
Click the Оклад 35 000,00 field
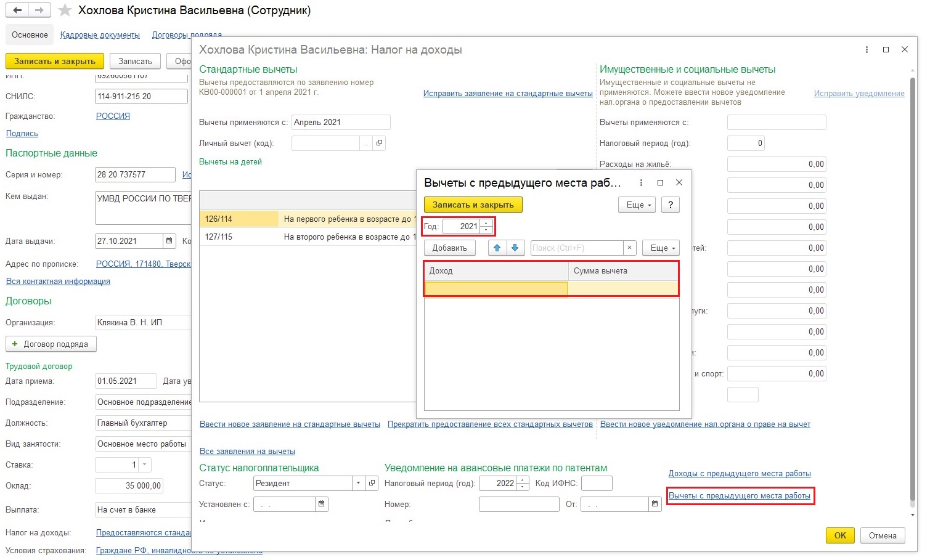pos(129,485)
